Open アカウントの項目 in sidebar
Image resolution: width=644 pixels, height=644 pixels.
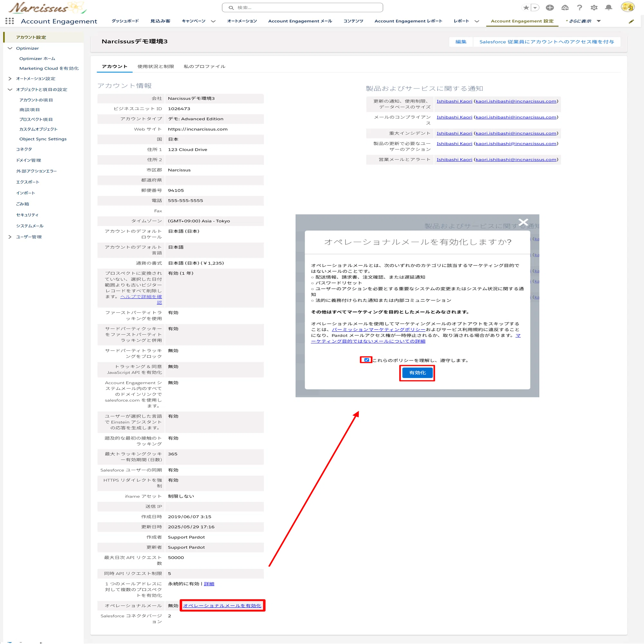[x=36, y=100]
